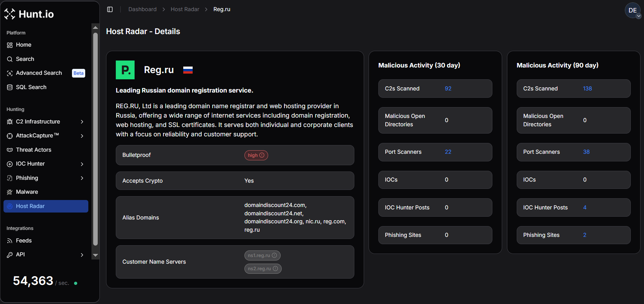Open the DE user account dropdown
Screen dimensions: 644x304
pos(633,10)
